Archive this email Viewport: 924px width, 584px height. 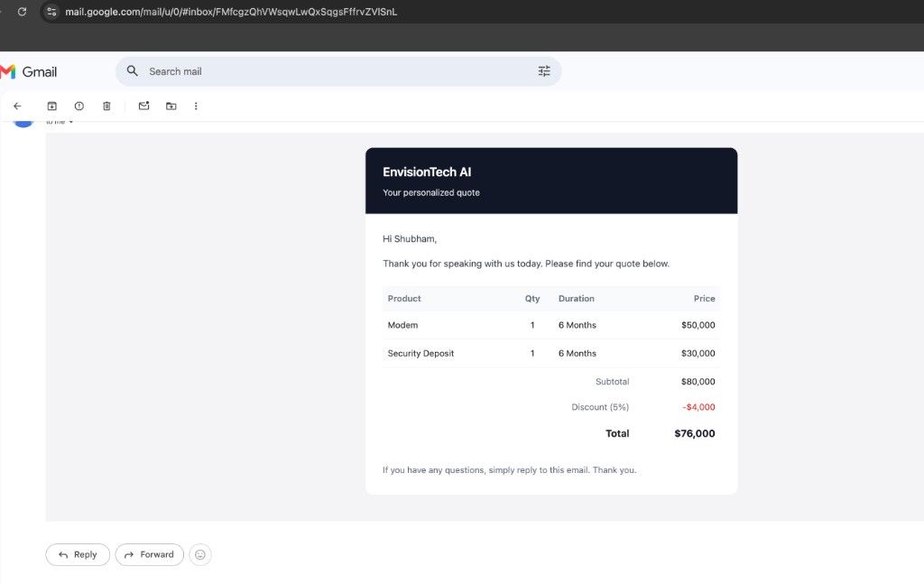point(51,107)
